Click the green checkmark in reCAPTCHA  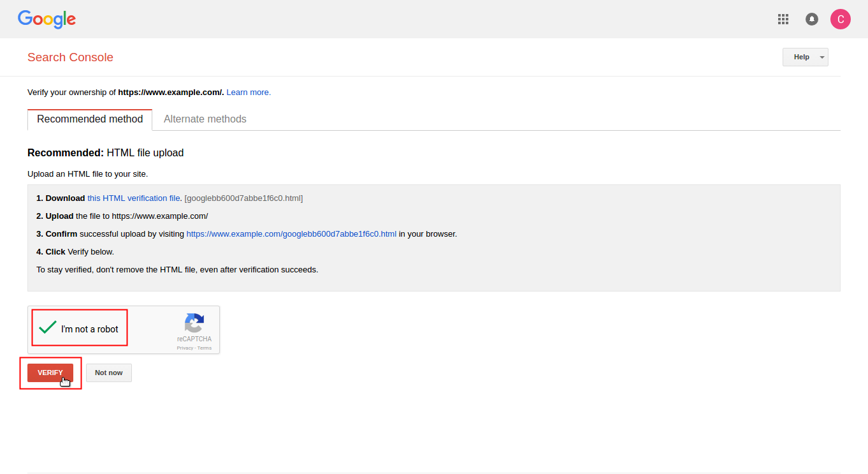pos(48,328)
